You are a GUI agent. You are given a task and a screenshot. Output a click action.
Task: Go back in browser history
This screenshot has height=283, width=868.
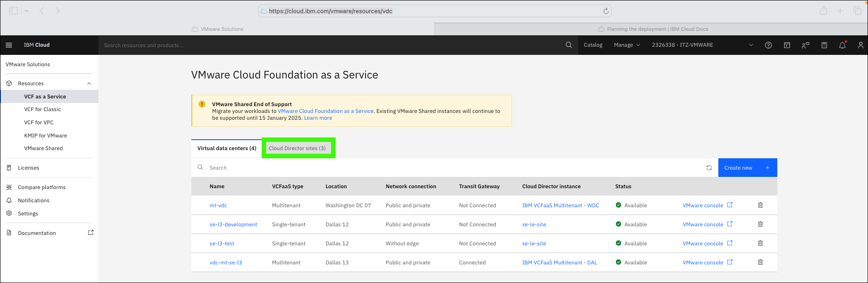pyautogui.click(x=42, y=10)
